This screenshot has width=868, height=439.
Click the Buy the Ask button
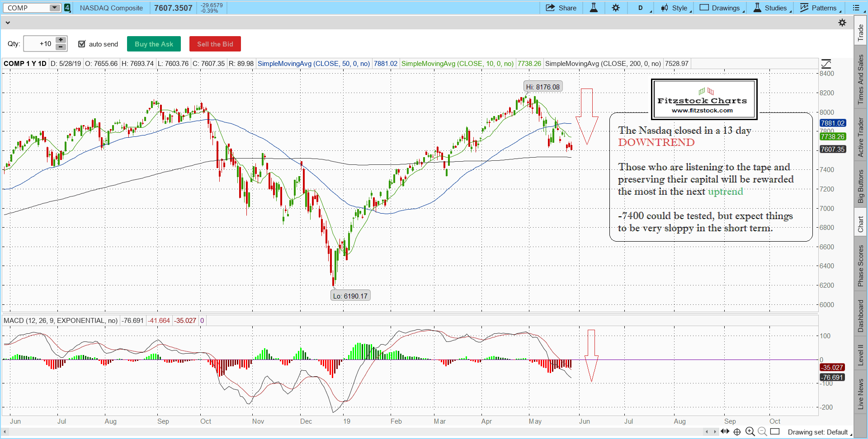[154, 44]
